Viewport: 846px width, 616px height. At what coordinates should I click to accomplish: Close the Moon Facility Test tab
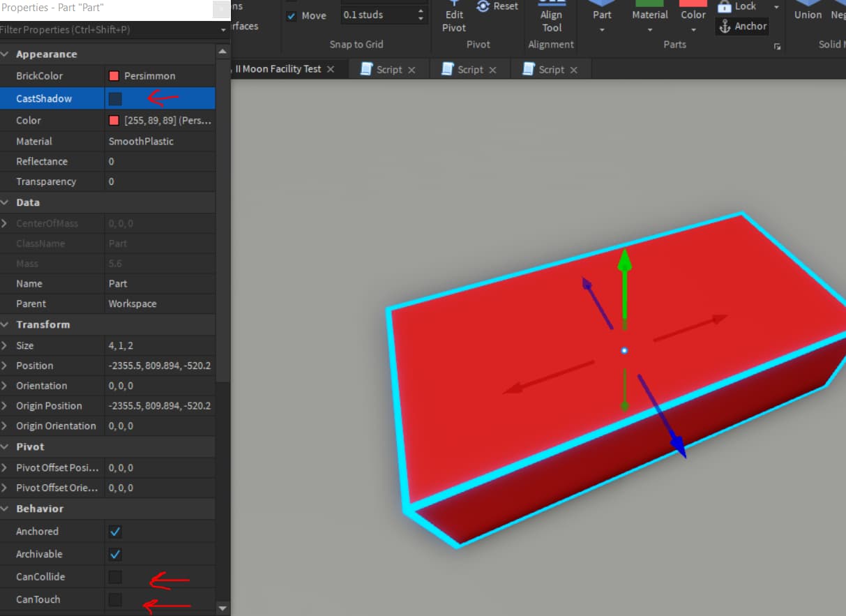point(331,69)
